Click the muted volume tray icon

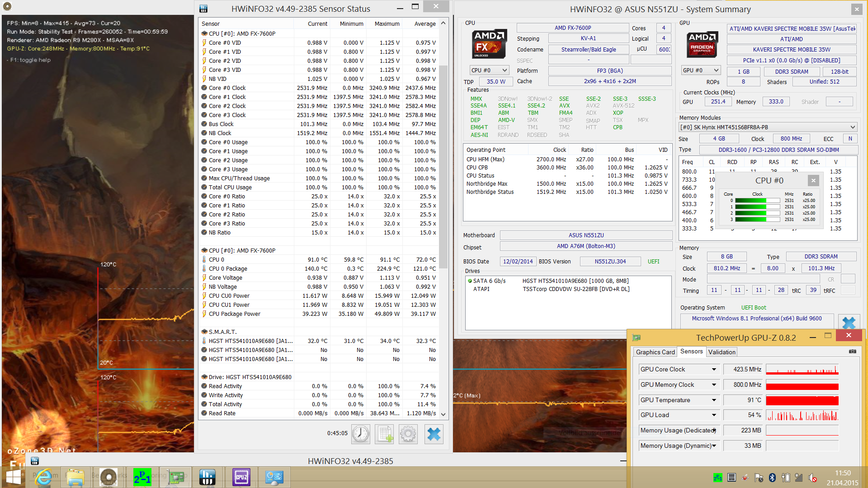pos(812,478)
